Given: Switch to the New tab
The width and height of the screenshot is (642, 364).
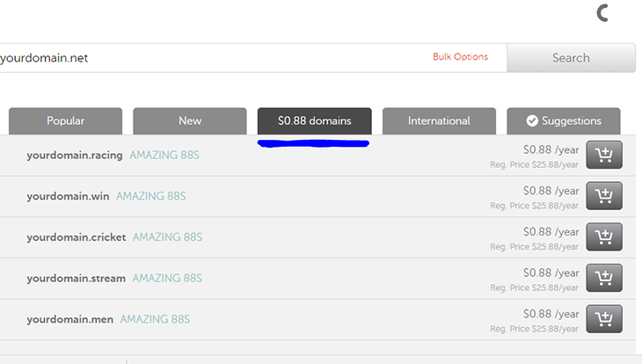Looking at the screenshot, I should coord(190,120).
